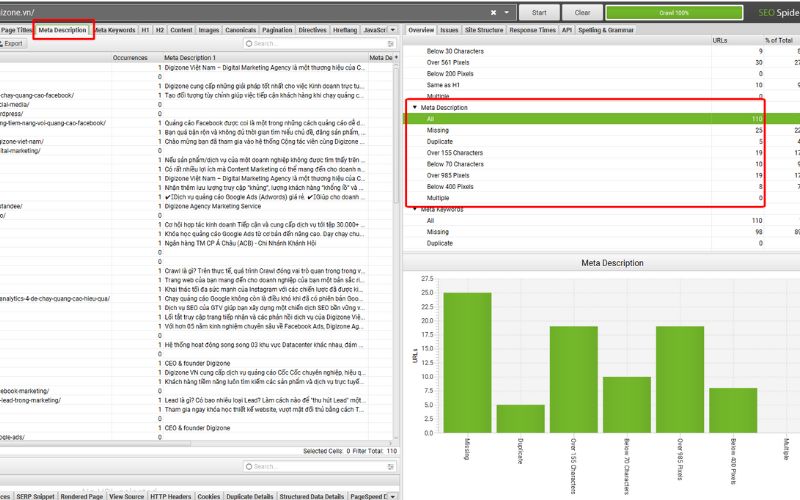Open lower search filter options icon
The image size is (800, 500).
(391, 466)
